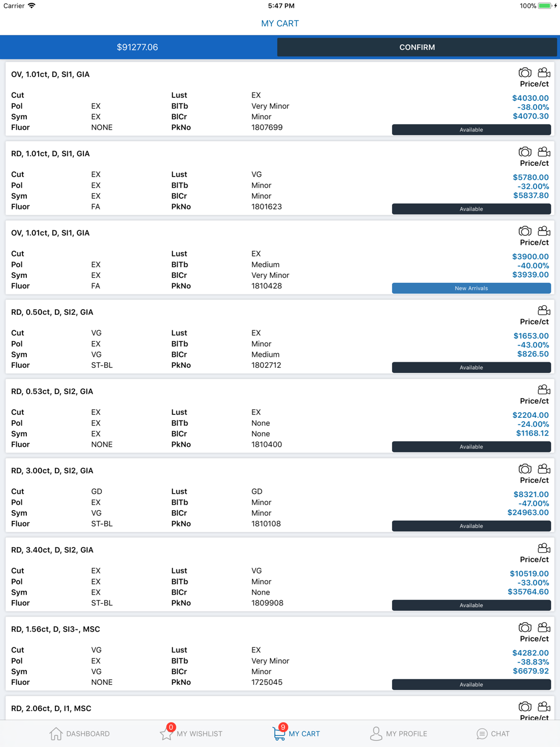Play video of OV diamond PkNo 1810428
Viewport: 560px width, 747px height.
click(544, 231)
